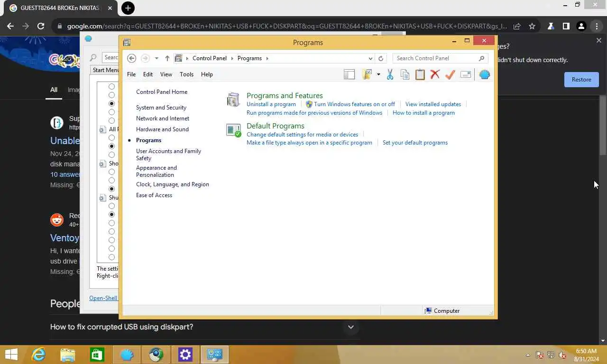Open Classic Explorer settings shell icon
Screen dimensions: 607x364
point(484,74)
